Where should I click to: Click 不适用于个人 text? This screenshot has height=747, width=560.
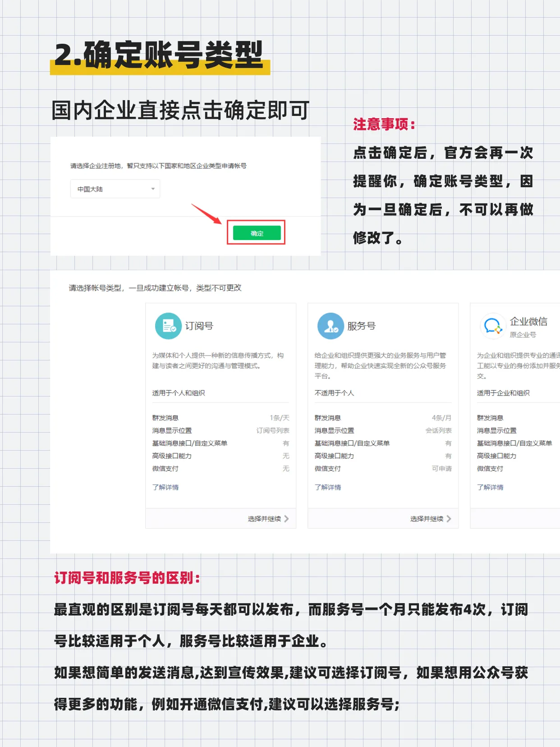click(334, 393)
